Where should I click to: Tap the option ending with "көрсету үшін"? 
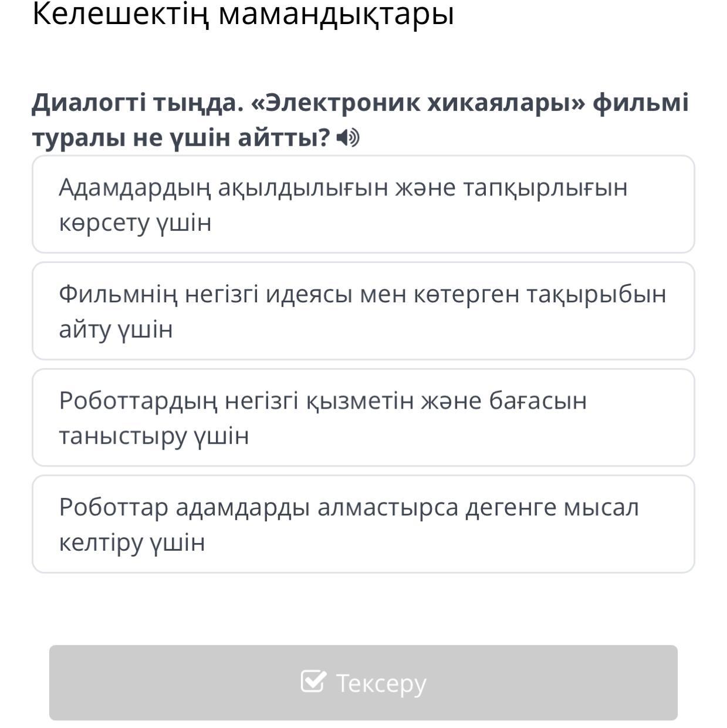click(x=363, y=204)
